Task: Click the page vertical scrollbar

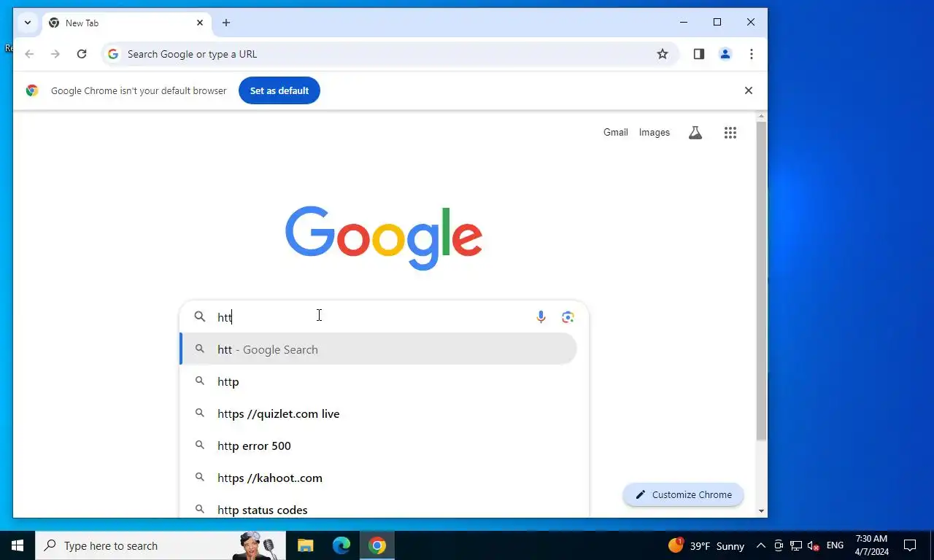Action: 762,281
